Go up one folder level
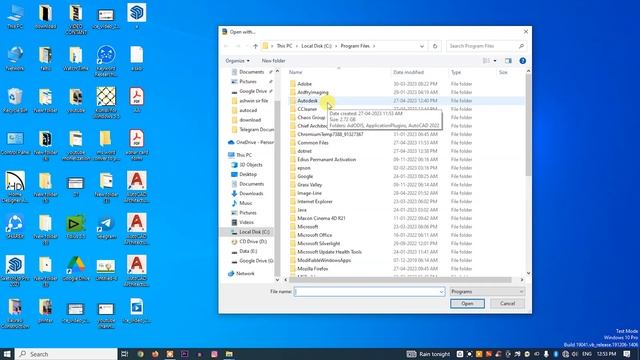The height and width of the screenshot is (360, 640). (x=255, y=46)
